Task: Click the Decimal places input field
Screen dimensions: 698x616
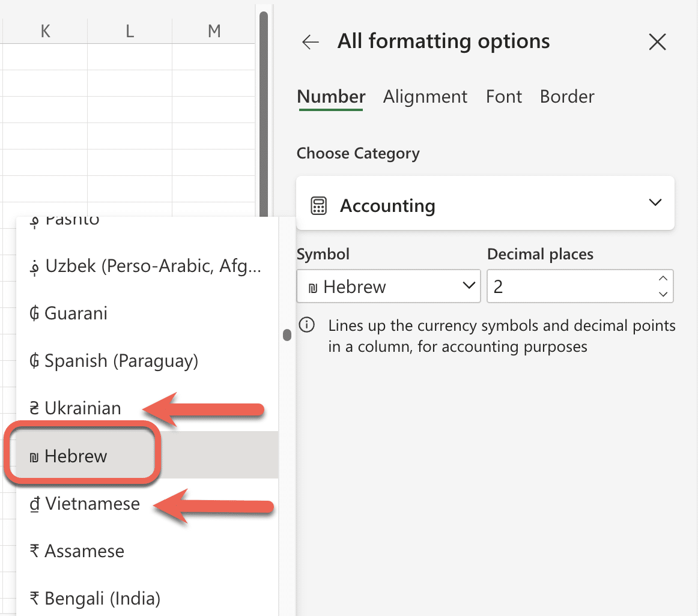Action: 571,286
